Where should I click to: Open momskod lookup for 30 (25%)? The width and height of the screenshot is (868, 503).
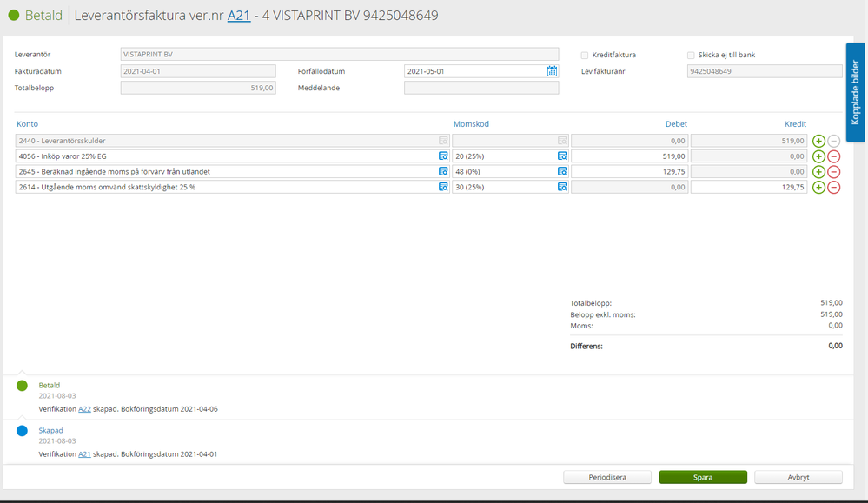click(x=562, y=188)
